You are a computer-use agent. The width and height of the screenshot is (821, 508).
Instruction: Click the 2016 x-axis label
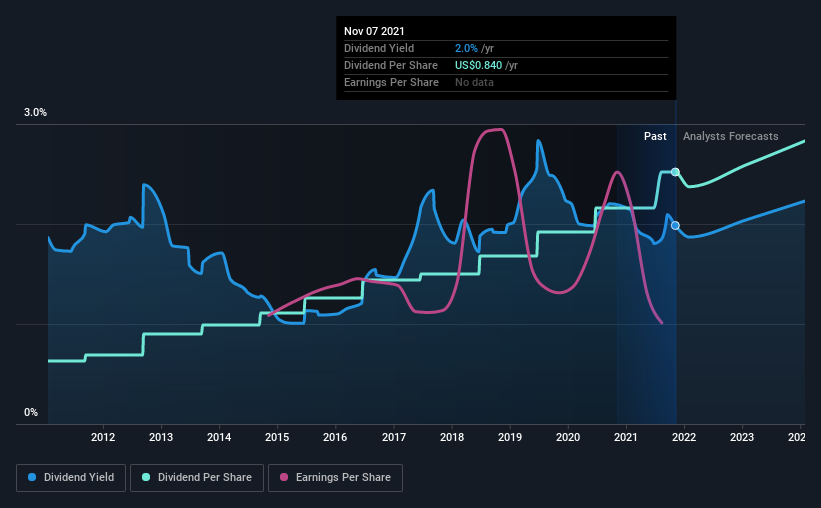point(335,437)
